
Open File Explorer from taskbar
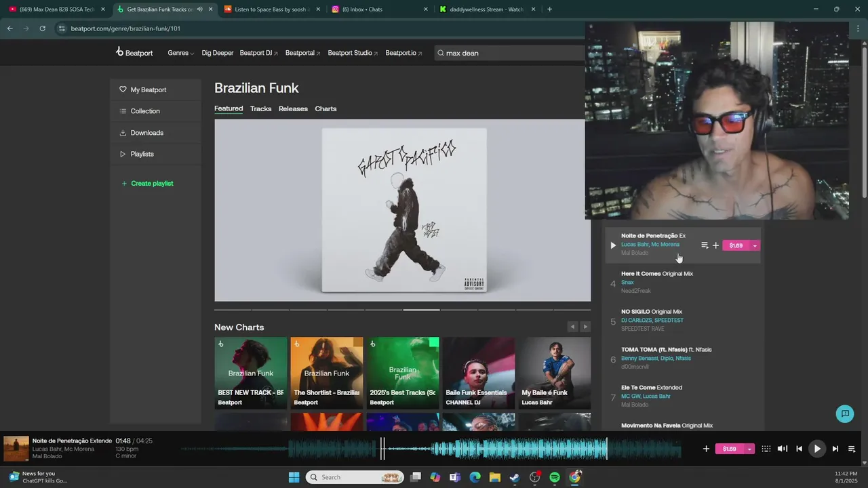pos(495,477)
